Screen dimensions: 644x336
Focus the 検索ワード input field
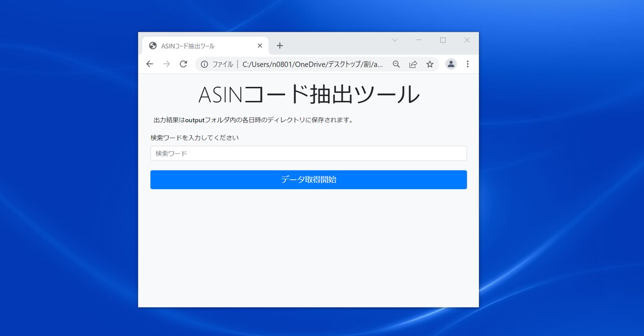(308, 153)
